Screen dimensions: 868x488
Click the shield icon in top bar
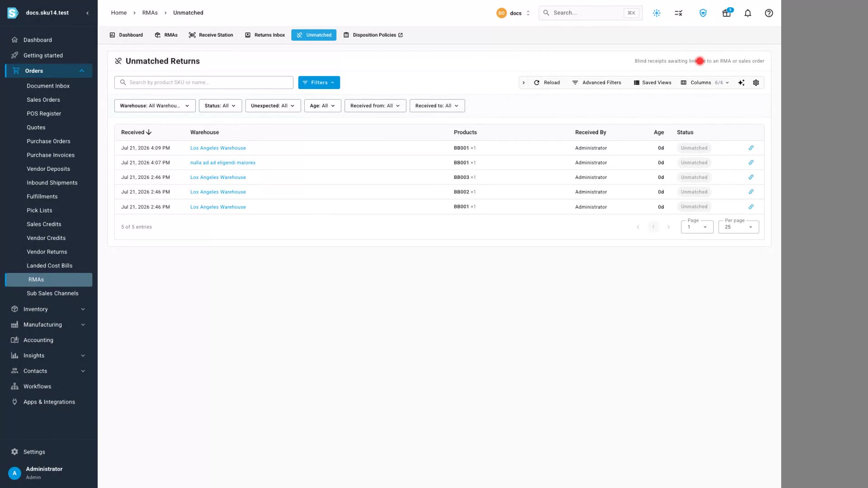(703, 13)
